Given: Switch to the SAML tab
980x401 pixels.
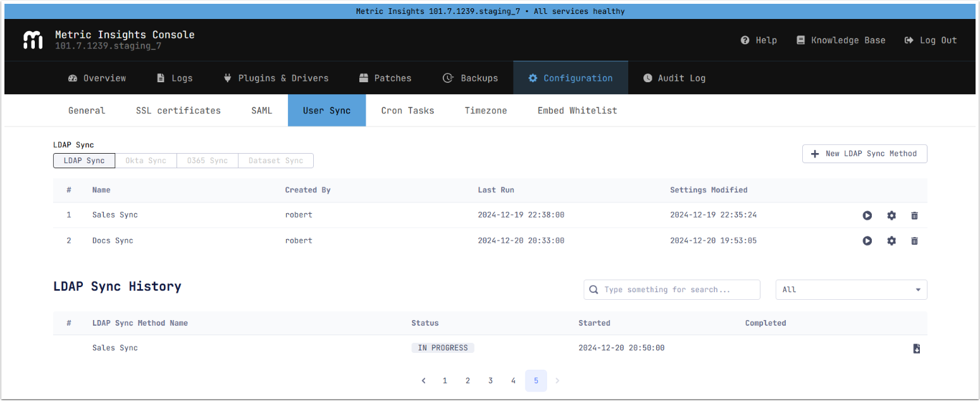Looking at the screenshot, I should [261, 111].
